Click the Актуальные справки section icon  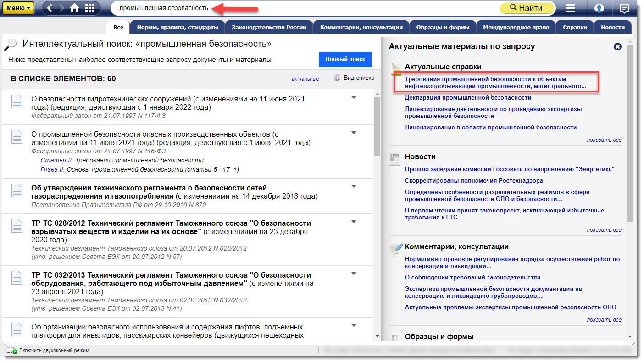(x=395, y=68)
